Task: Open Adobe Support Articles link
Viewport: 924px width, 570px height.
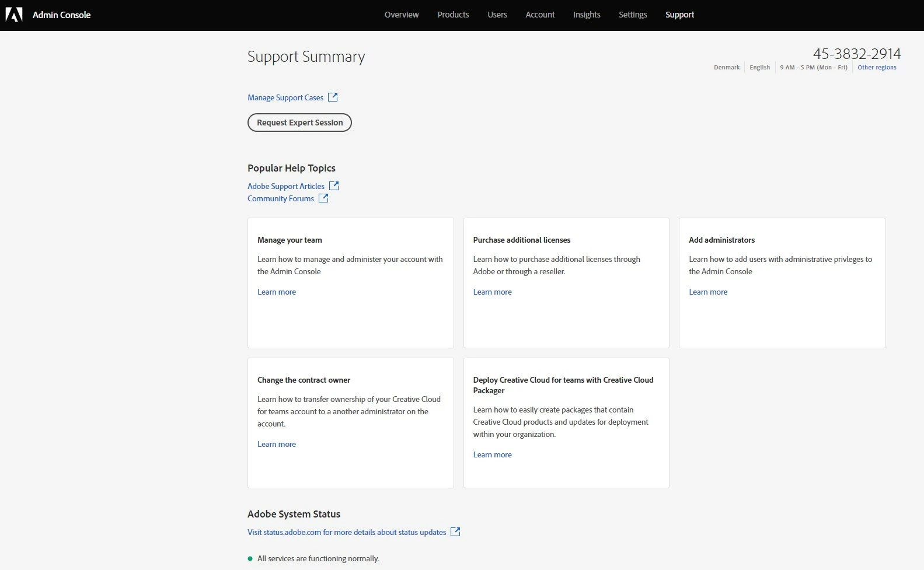Action: point(286,186)
